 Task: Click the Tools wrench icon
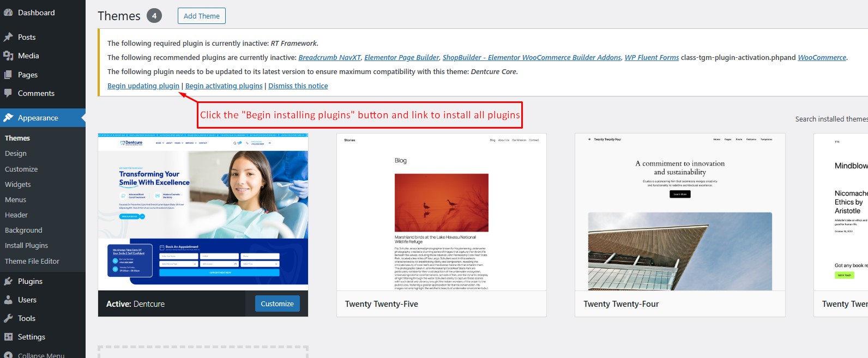click(8, 318)
